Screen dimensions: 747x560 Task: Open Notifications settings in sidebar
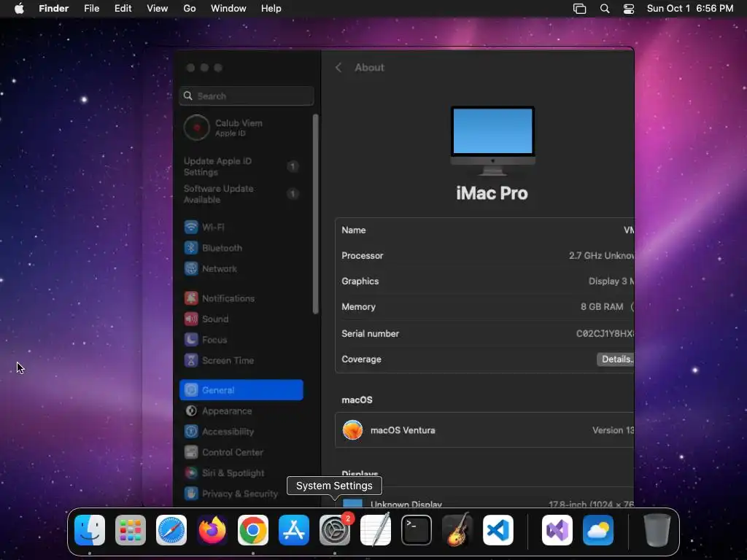[x=241, y=298]
